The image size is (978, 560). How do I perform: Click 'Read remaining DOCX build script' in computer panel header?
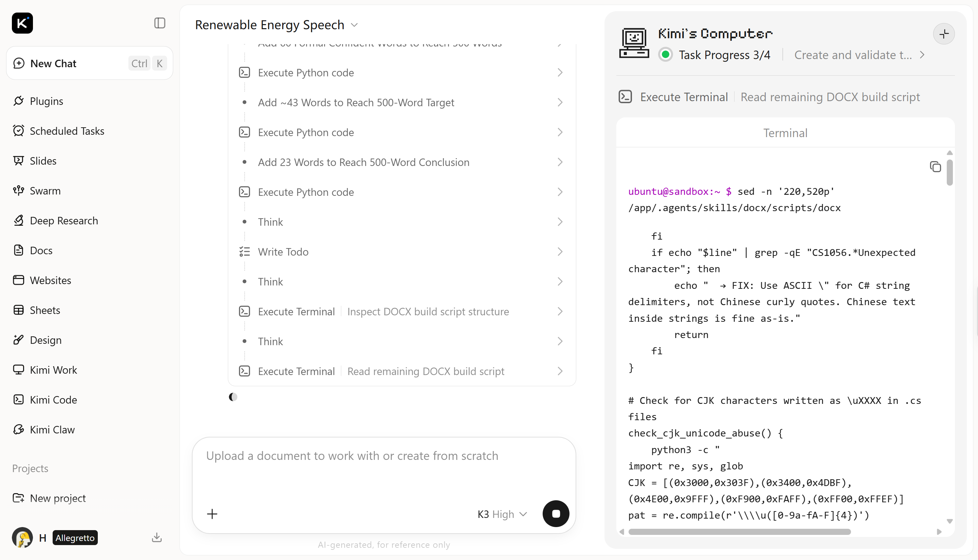point(830,97)
